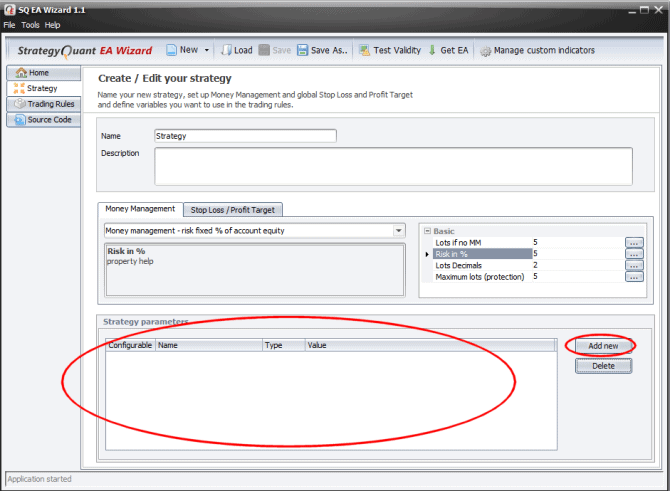Open the New button dropdown arrow
The height and width of the screenshot is (491, 670).
coord(207,50)
